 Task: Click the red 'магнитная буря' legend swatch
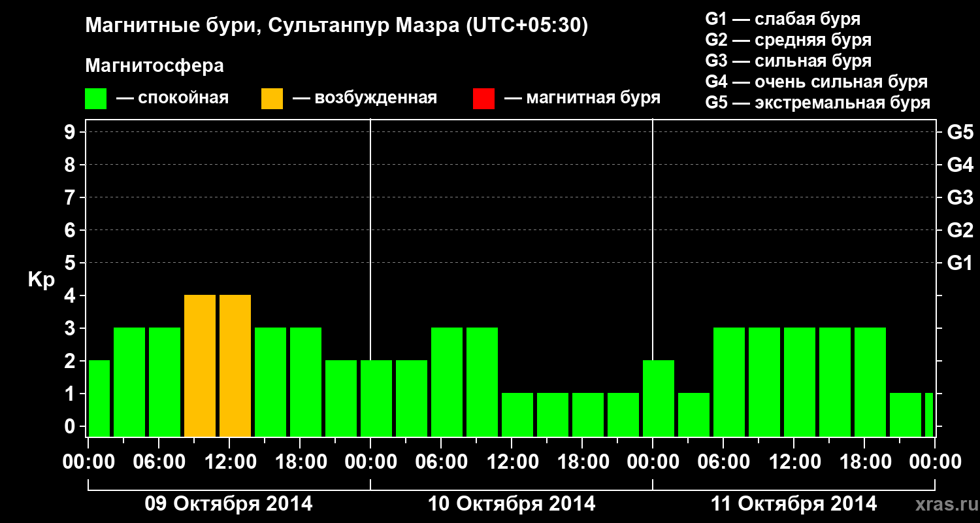click(x=483, y=99)
